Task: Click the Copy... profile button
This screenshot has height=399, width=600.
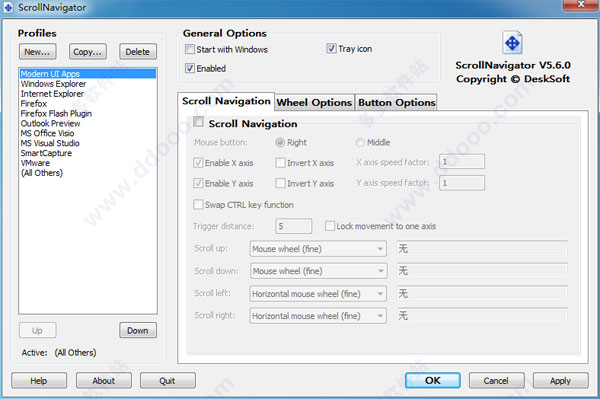Action: click(88, 52)
